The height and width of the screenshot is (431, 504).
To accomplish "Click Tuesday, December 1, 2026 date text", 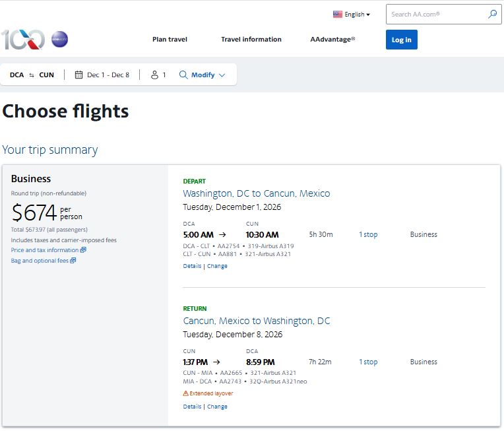I will 232,207.
